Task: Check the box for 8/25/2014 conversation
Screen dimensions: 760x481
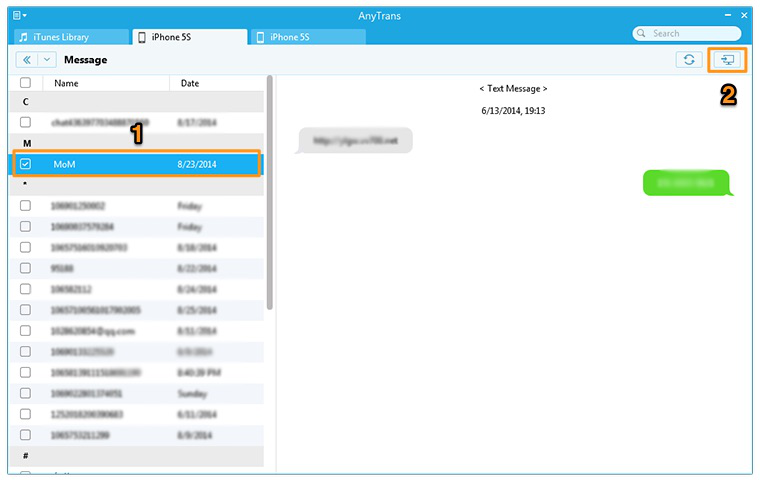Action: [25, 310]
